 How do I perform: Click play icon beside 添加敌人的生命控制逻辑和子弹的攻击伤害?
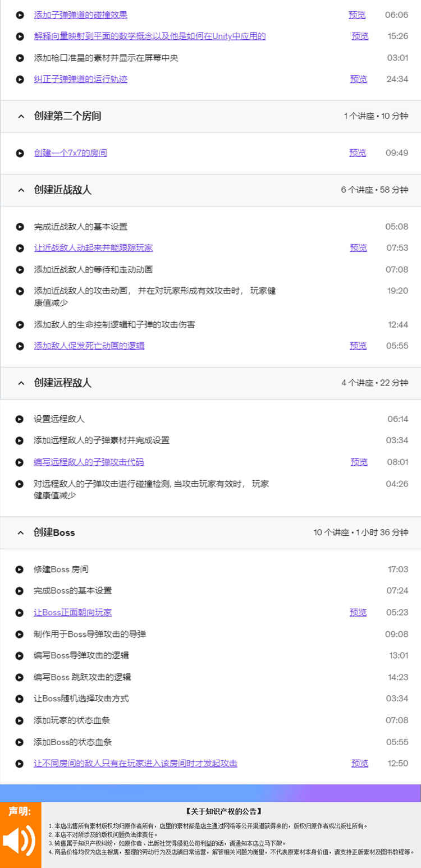[20, 324]
